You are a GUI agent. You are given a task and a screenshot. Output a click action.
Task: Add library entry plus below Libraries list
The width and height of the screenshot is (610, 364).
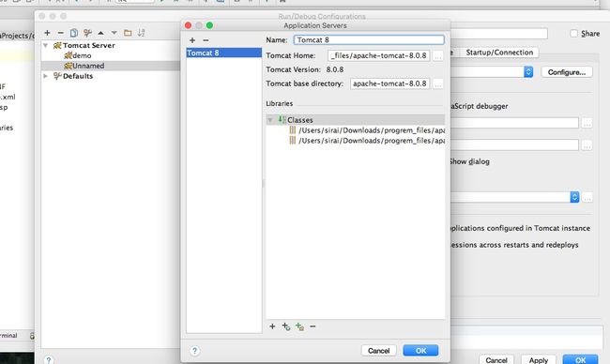pos(272,326)
